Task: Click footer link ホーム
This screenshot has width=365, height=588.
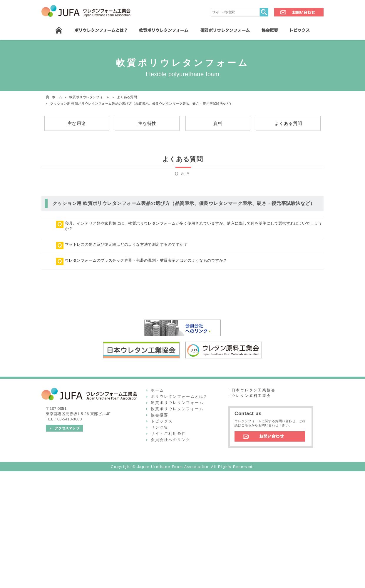Action: tap(157, 390)
